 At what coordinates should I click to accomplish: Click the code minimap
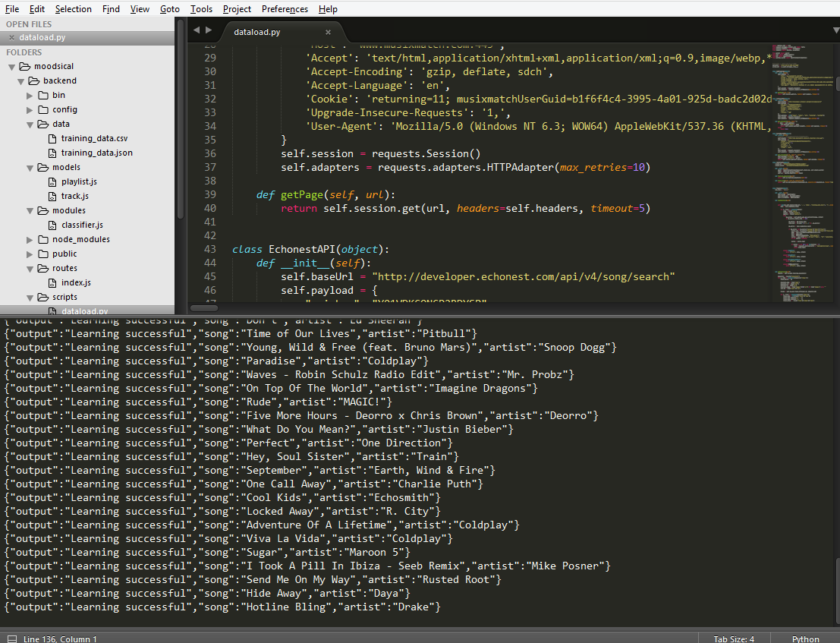click(x=802, y=172)
